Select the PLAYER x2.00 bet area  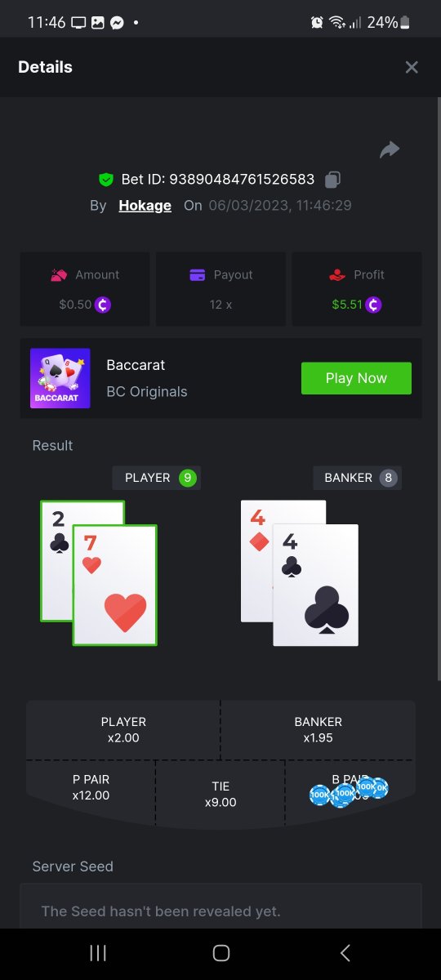(x=123, y=730)
